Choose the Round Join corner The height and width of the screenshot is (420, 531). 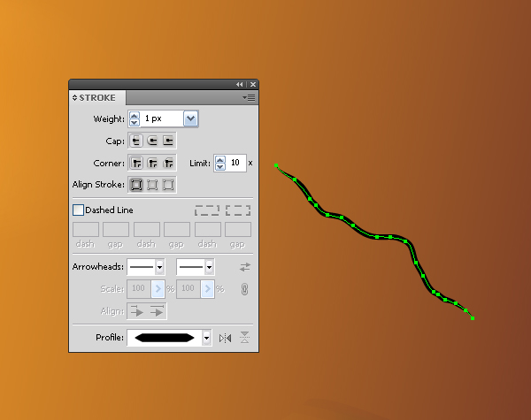pyautogui.click(x=152, y=163)
